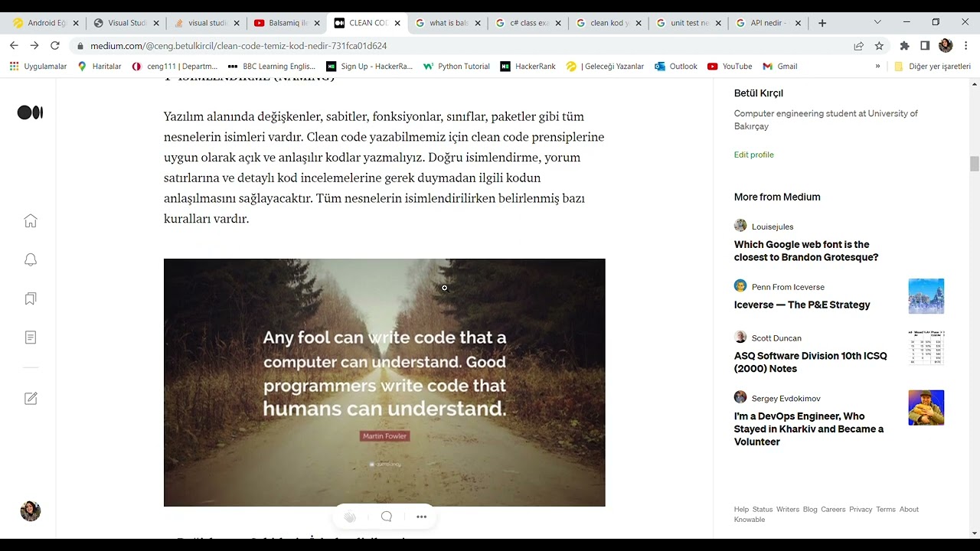This screenshot has height=551, width=980.
Task: Open Iceverse P&E Strategy article
Action: [x=802, y=305]
